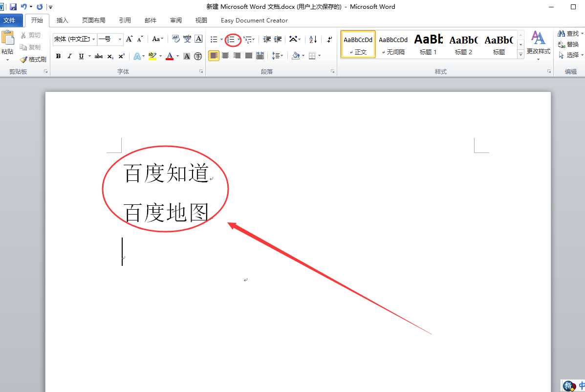Apply the yellow text highlight color
The height and width of the screenshot is (392, 585).
152,56
